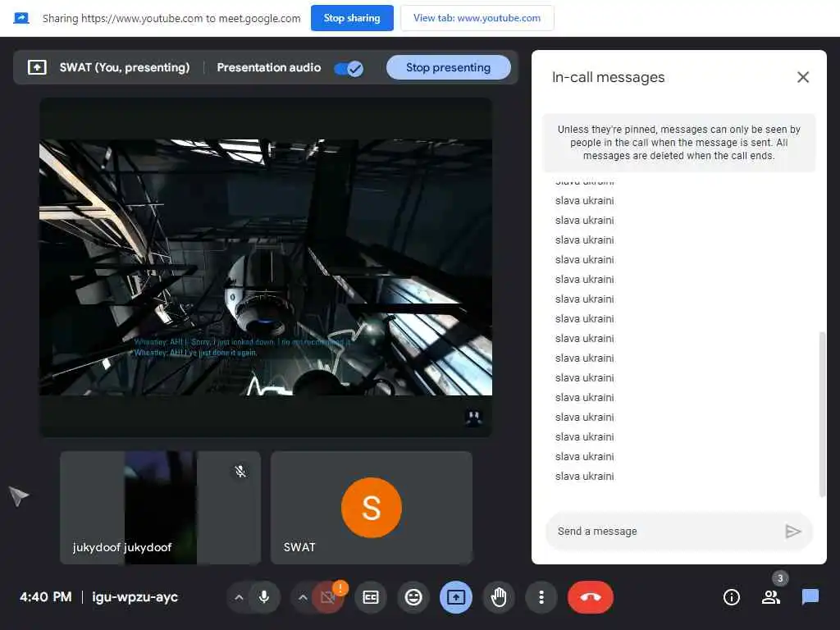This screenshot has height=630, width=840.
Task: Turn on the camera button
Action: click(327, 597)
